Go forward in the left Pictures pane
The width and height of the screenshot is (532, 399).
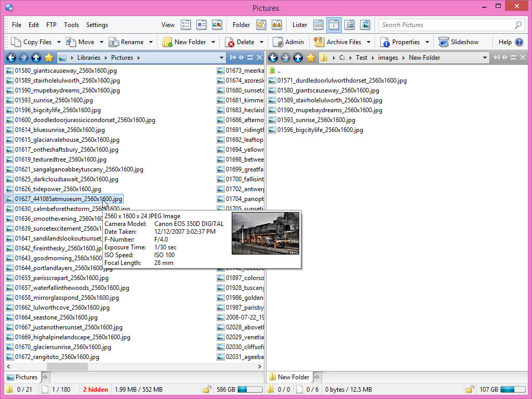23,58
